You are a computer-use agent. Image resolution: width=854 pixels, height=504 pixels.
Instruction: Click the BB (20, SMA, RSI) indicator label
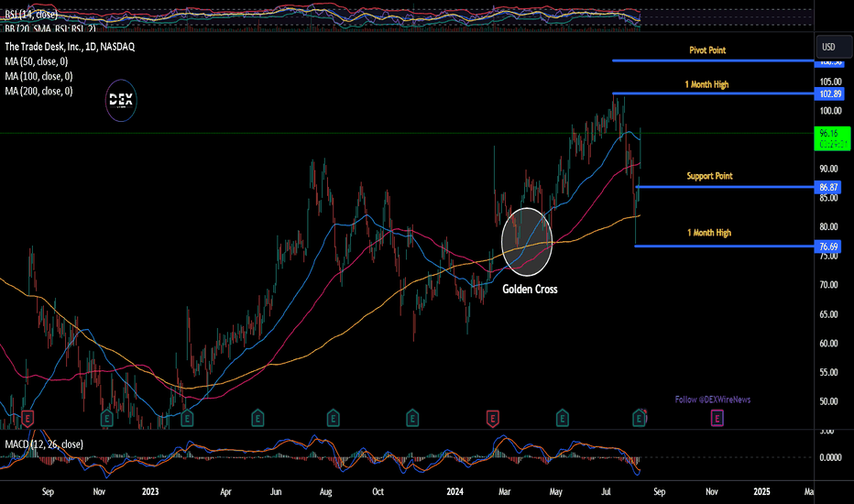tap(50, 29)
